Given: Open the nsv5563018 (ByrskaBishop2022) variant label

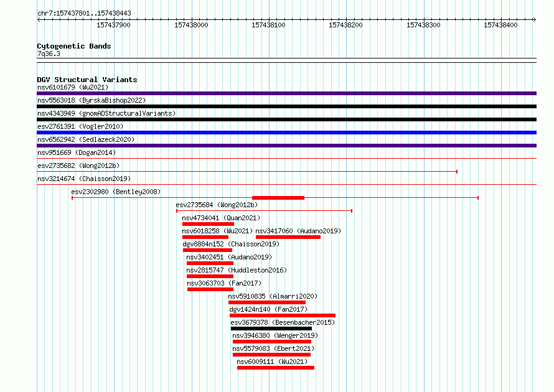Looking at the screenshot, I should coord(92,100).
